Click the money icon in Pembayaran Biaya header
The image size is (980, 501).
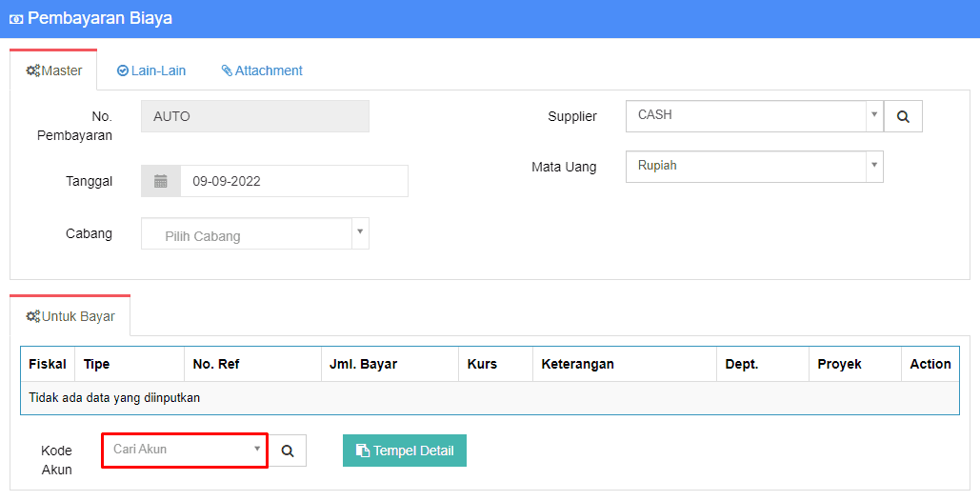point(16,19)
